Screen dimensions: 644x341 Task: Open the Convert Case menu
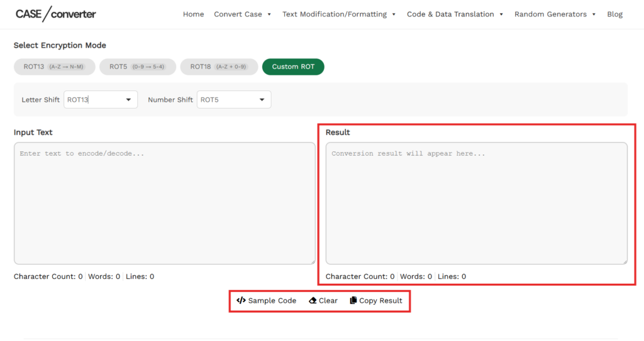coord(238,14)
